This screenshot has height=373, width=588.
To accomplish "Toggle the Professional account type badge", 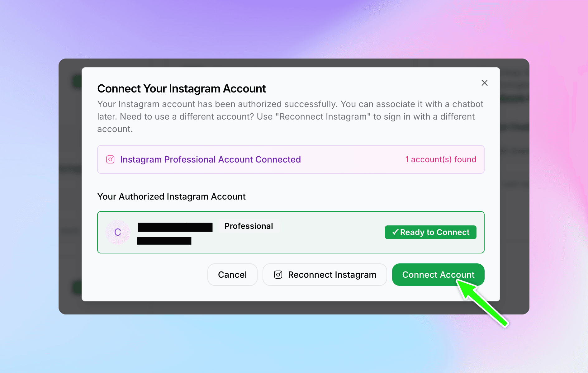I will click(x=249, y=226).
